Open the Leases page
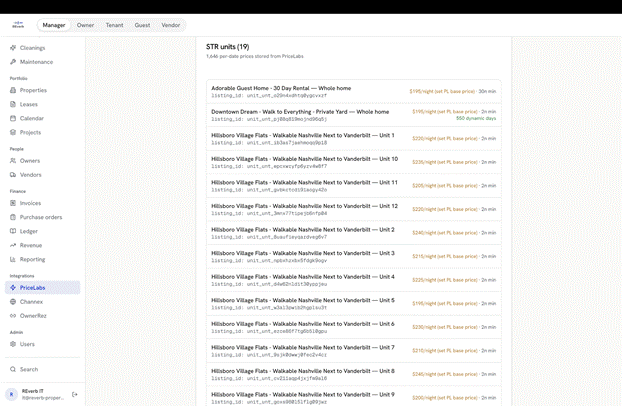 point(42,104)
